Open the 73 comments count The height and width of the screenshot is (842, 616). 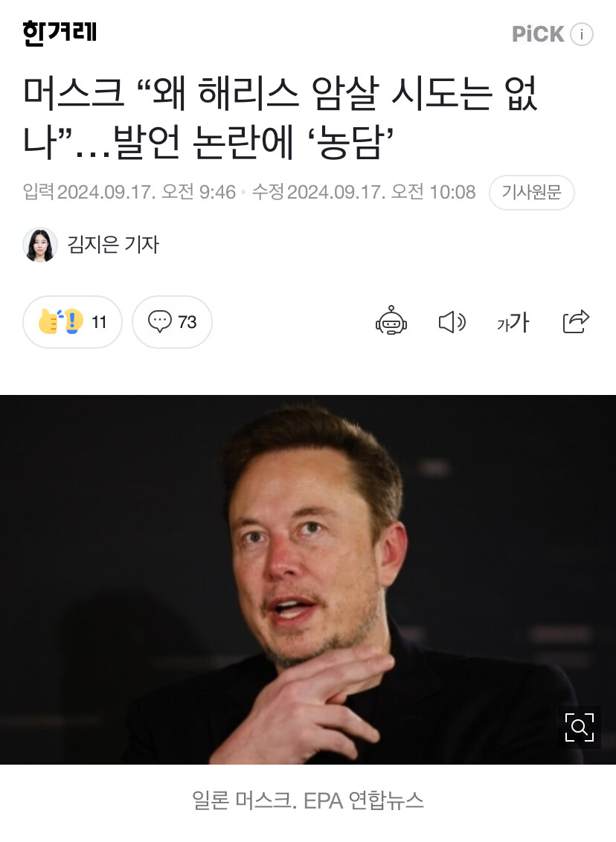coord(187,321)
